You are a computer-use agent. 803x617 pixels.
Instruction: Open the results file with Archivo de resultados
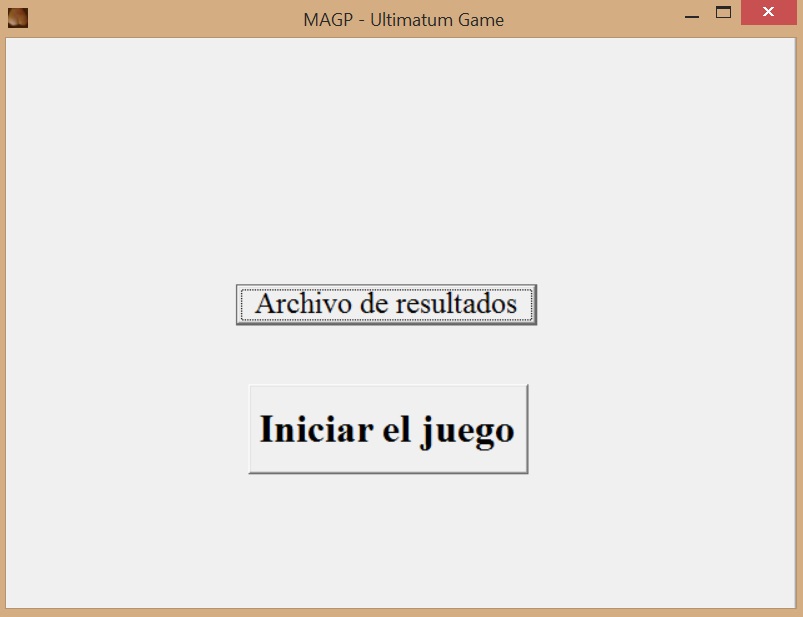tap(386, 303)
